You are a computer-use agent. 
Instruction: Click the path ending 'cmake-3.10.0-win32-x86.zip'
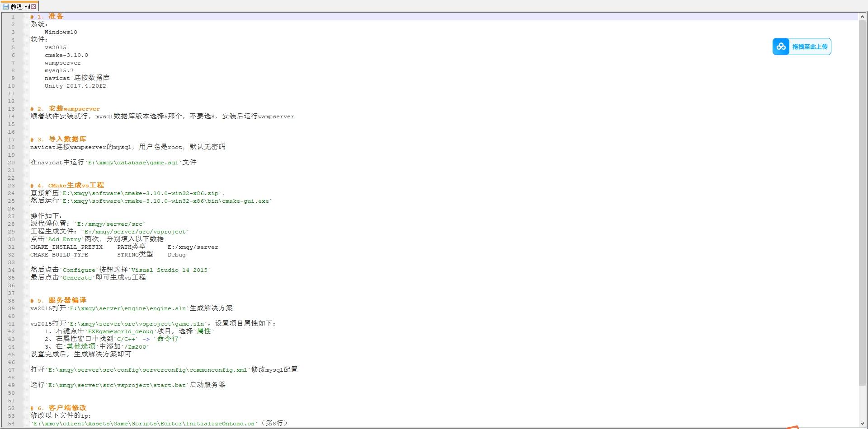point(140,193)
